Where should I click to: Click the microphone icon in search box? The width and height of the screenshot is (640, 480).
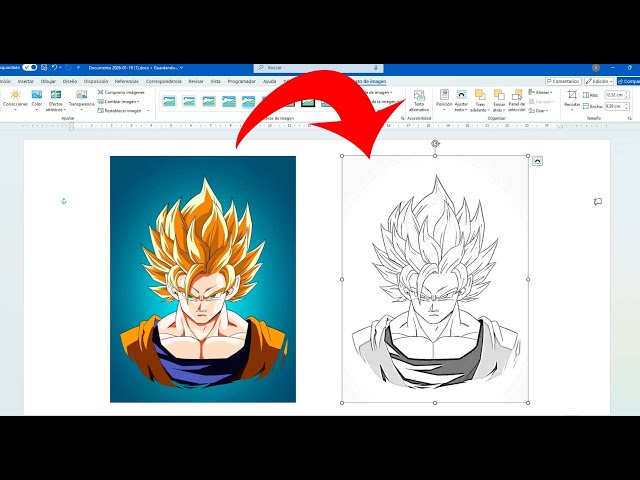376,68
